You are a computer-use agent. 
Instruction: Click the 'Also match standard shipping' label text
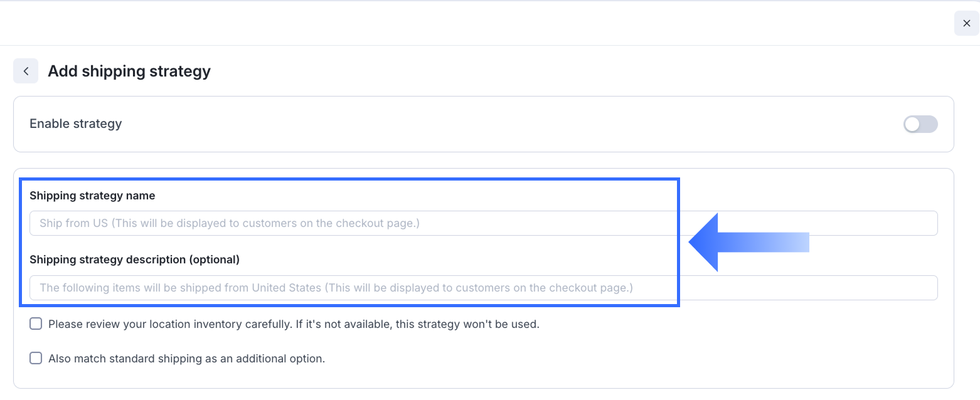(x=186, y=359)
